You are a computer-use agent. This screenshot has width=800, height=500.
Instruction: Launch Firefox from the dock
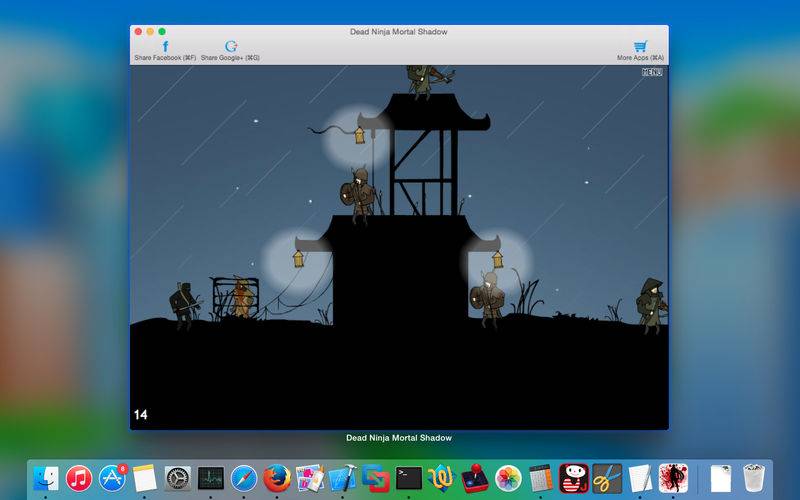277,479
